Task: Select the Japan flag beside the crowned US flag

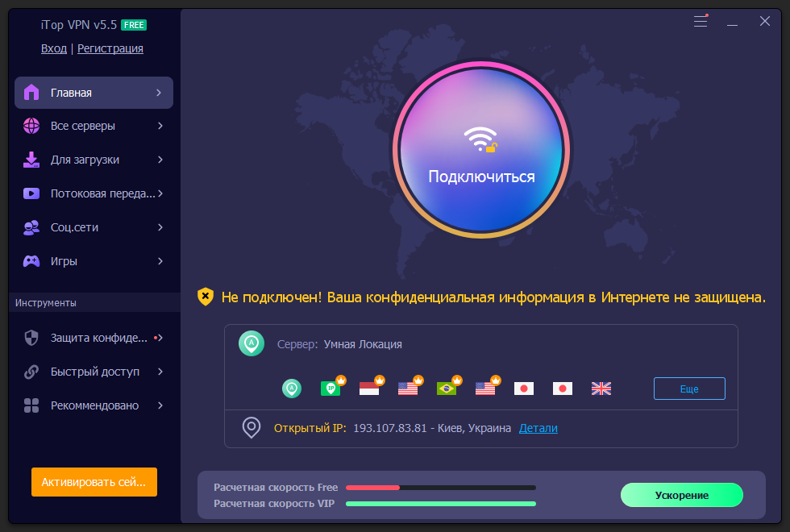Action: (524, 389)
